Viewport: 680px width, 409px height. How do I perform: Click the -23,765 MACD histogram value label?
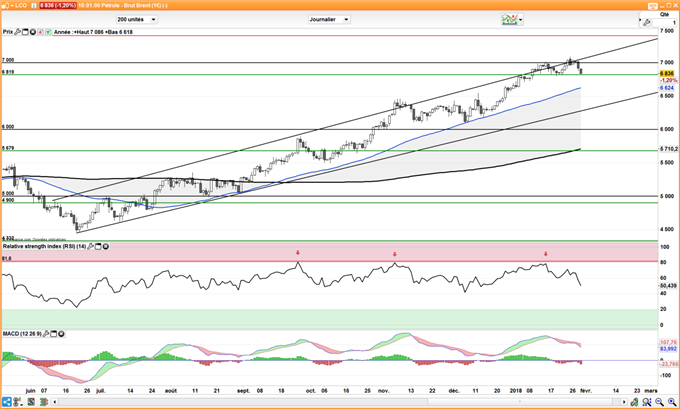point(669,364)
